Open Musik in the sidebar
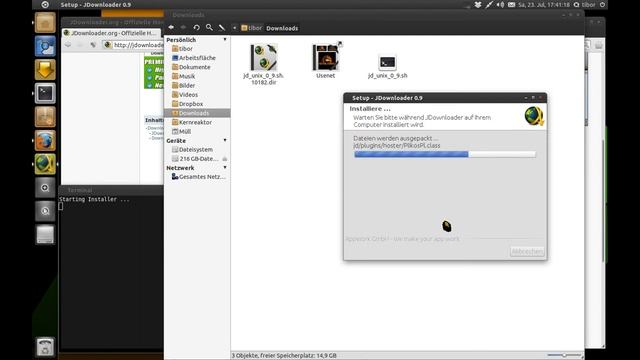 click(x=197, y=76)
